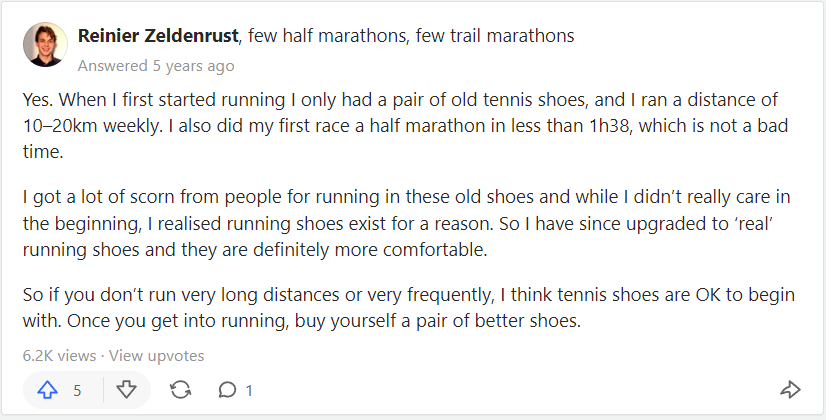Downvote the answer using the down arrow
Viewport: 826px width, 420px height.
coord(126,390)
